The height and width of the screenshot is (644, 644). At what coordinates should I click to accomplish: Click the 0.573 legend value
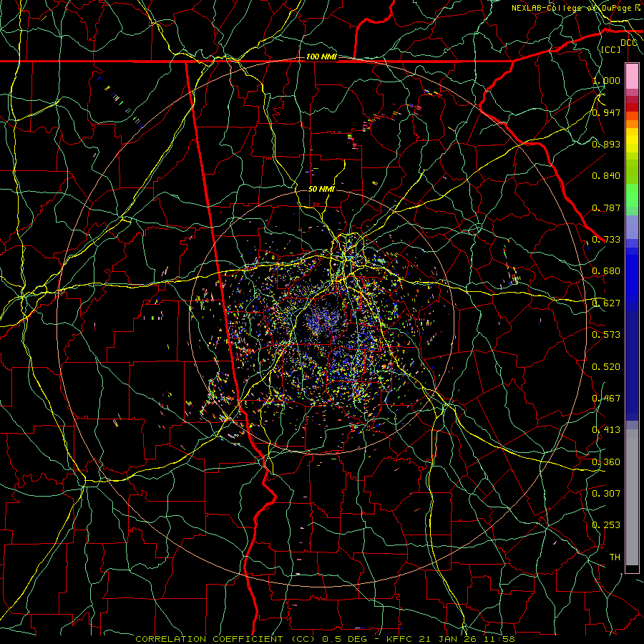coord(606,334)
